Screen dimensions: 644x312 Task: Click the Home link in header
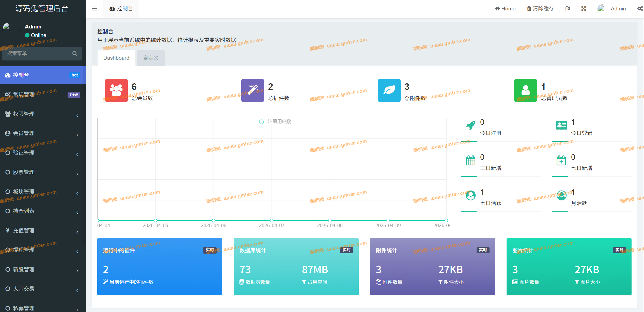coord(505,9)
